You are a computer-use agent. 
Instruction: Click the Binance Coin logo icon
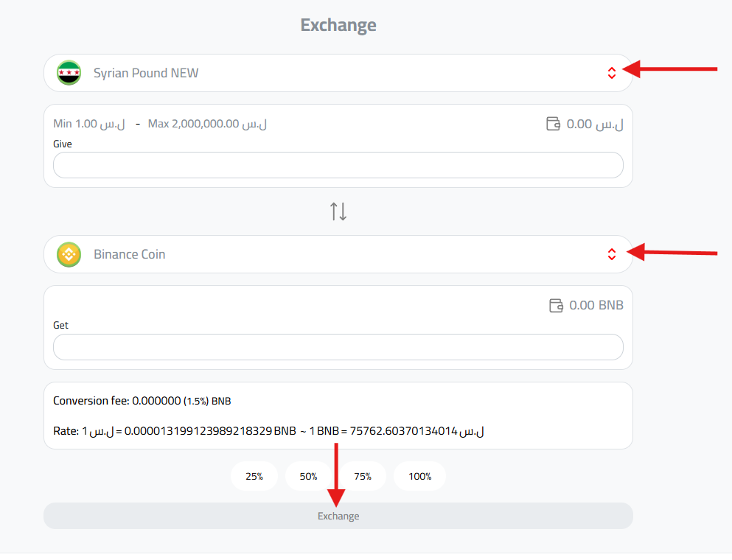69,254
